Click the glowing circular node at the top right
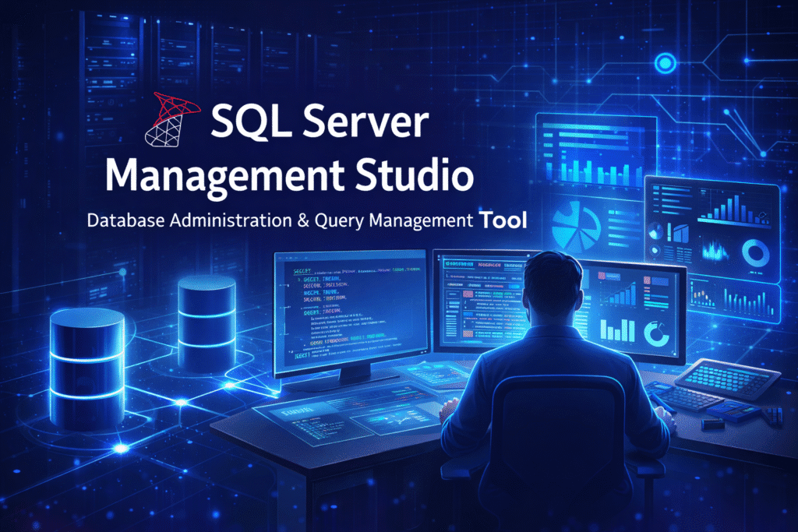 (x=665, y=64)
